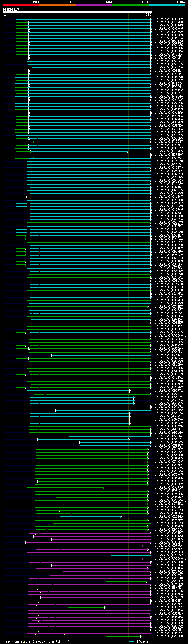Viewport: 188px width, 644px height.
Task: Select hit label UniRef100_Q42652
Action: pyautogui.click(x=169, y=410)
